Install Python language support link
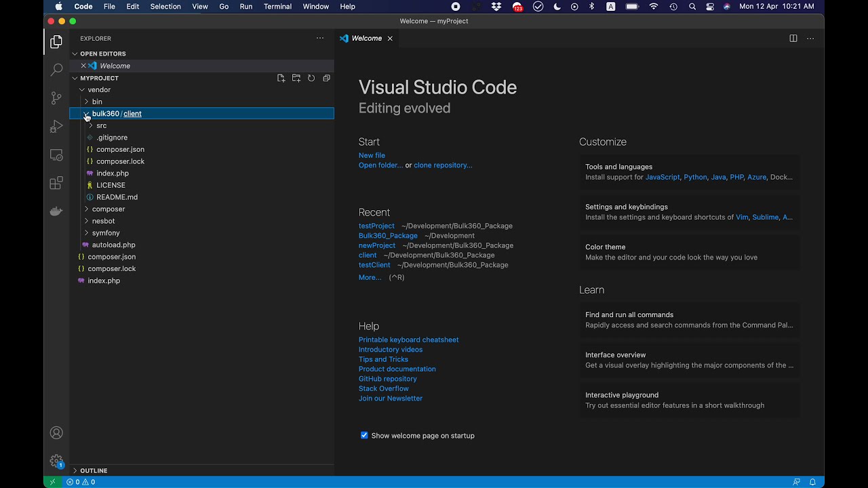The image size is (868, 488). 695,177
